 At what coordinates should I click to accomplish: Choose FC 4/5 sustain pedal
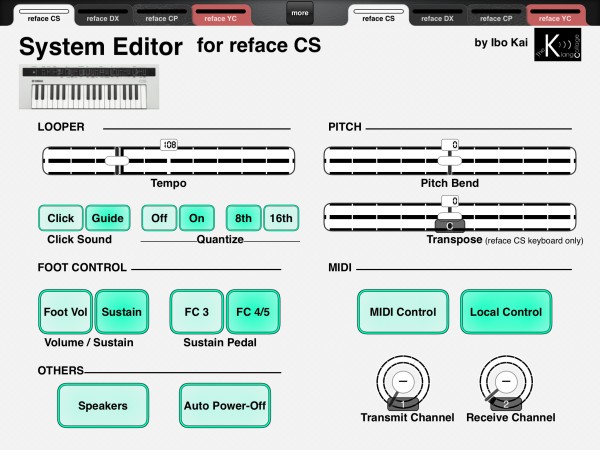[253, 312]
